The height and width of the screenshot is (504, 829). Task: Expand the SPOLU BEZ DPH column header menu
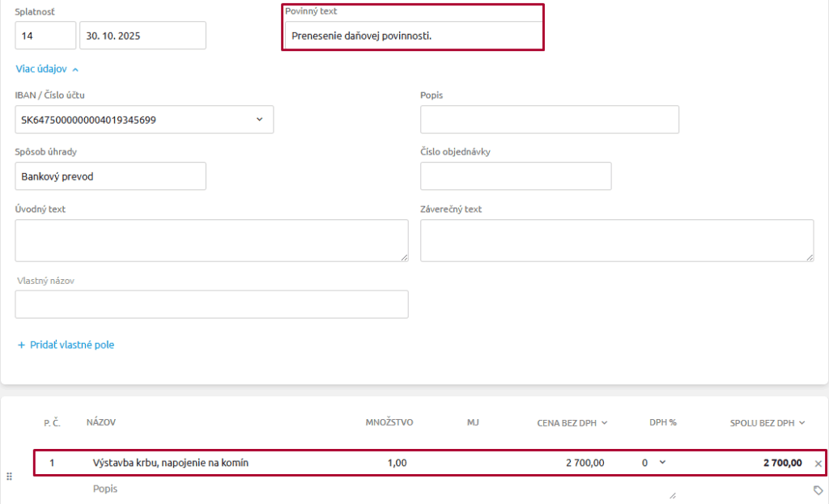point(801,422)
